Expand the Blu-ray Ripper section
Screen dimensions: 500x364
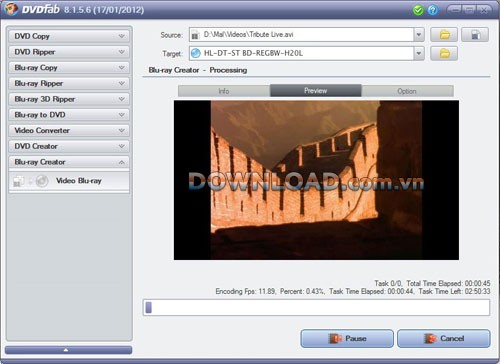[x=69, y=83]
